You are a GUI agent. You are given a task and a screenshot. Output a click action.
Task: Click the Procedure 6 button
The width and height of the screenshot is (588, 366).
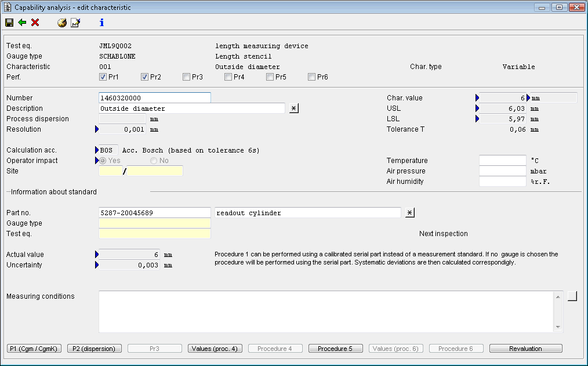pyautogui.click(x=456, y=349)
